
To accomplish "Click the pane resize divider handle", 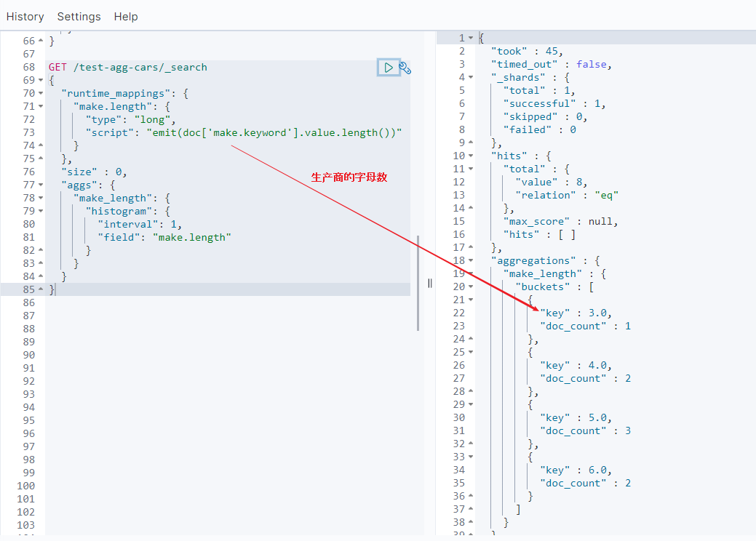I will (429, 284).
